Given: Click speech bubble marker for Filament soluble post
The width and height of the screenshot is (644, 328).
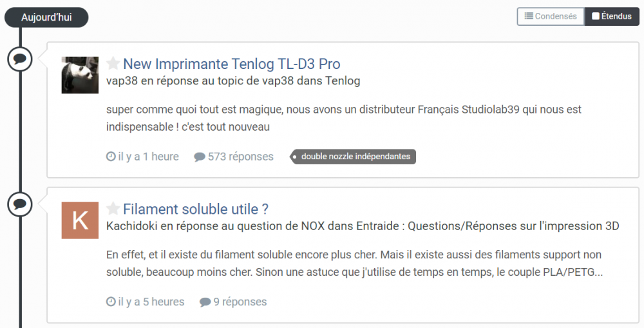Looking at the screenshot, I should [x=20, y=204].
